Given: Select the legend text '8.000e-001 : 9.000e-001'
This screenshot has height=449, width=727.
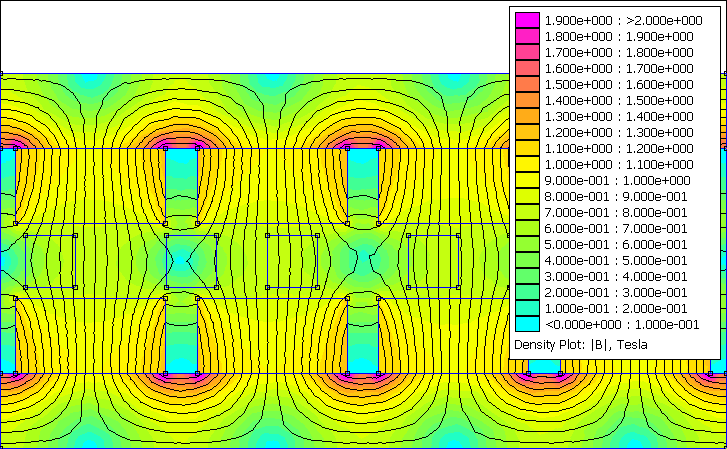Looking at the screenshot, I should [616, 196].
